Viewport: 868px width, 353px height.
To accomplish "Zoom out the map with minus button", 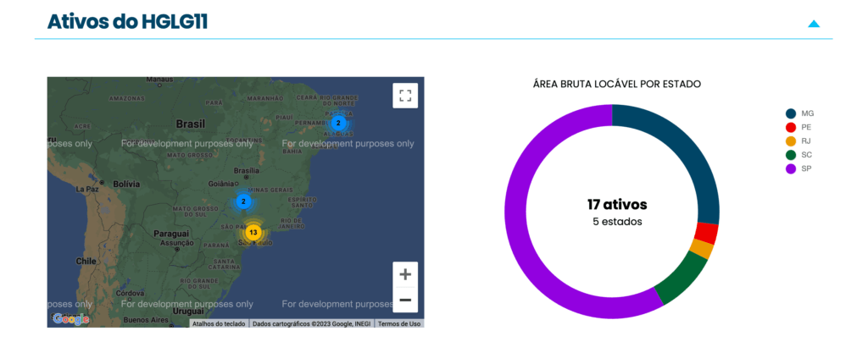I will 405,300.
